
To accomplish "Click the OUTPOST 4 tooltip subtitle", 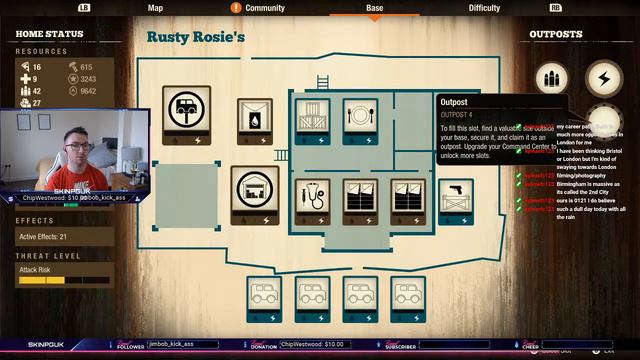I will coord(456,115).
